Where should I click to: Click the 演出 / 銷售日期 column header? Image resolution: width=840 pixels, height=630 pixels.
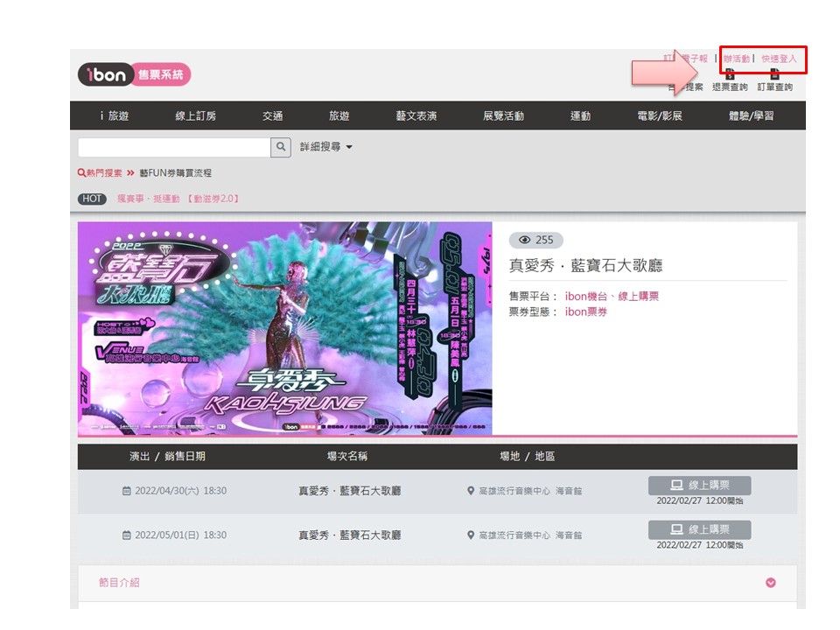coord(167,457)
